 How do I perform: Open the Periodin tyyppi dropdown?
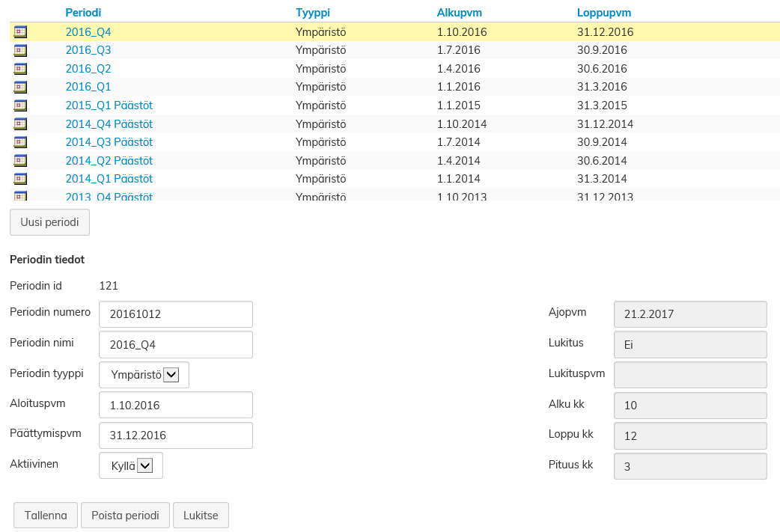tap(144, 375)
